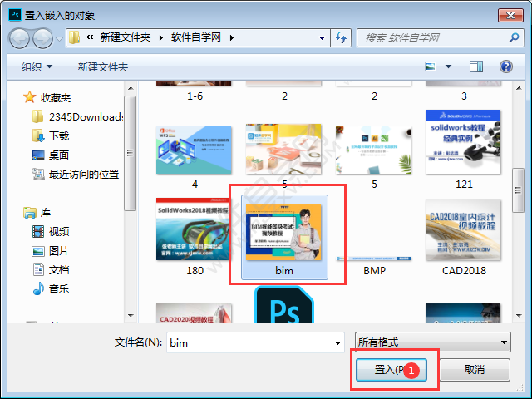Click in the 搜索 软件自学网 search box
Viewport: 532px width, 399px height.
[432, 37]
